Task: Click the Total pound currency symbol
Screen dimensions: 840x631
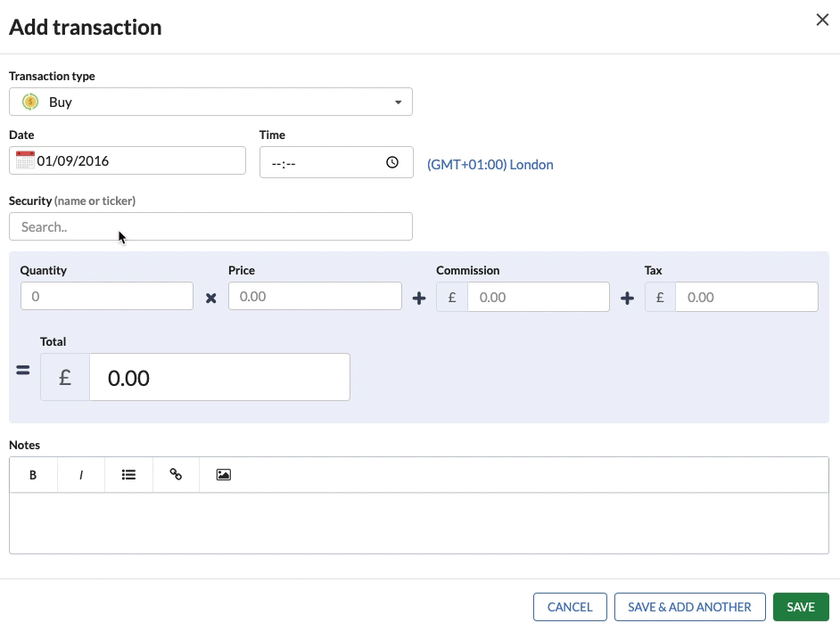Action: (x=65, y=377)
